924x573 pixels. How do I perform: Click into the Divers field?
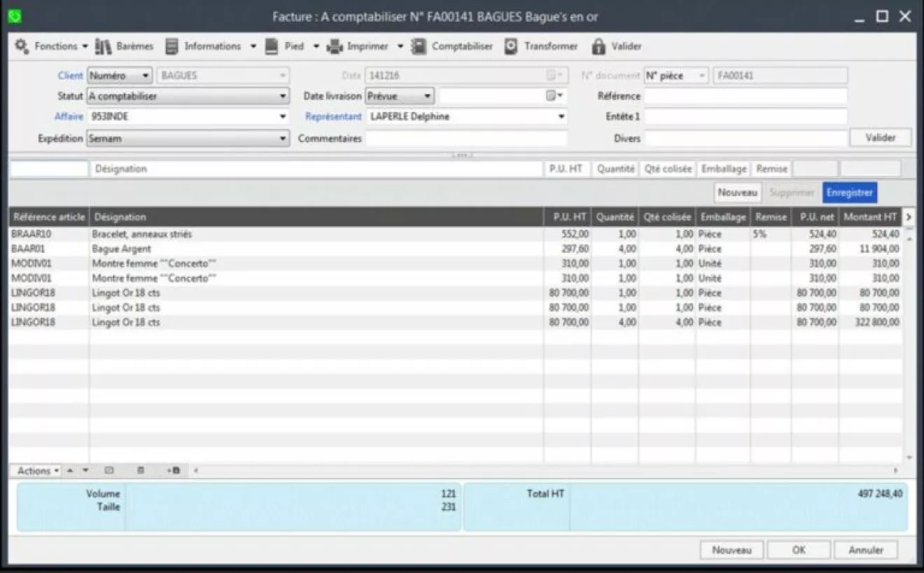click(x=745, y=139)
